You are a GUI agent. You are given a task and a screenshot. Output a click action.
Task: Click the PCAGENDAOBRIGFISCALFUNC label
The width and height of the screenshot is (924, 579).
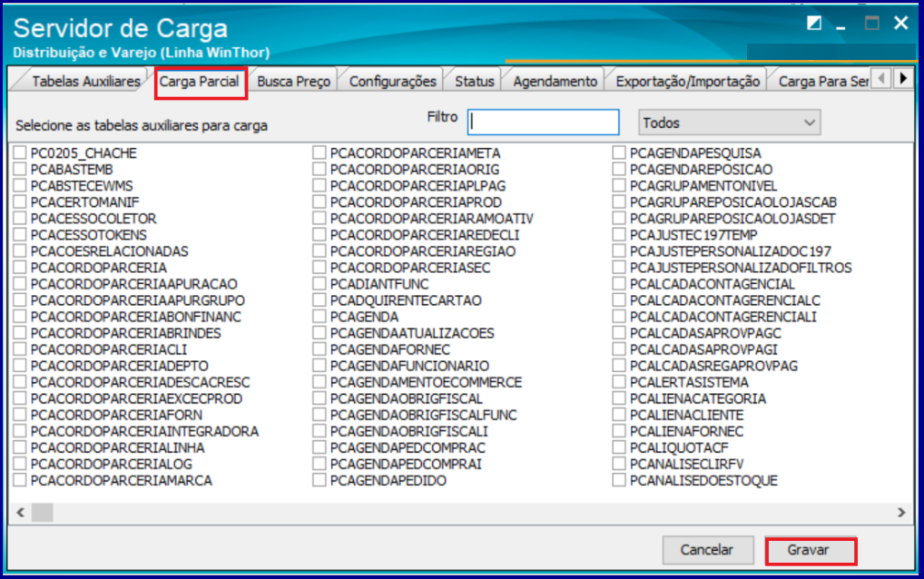(424, 415)
